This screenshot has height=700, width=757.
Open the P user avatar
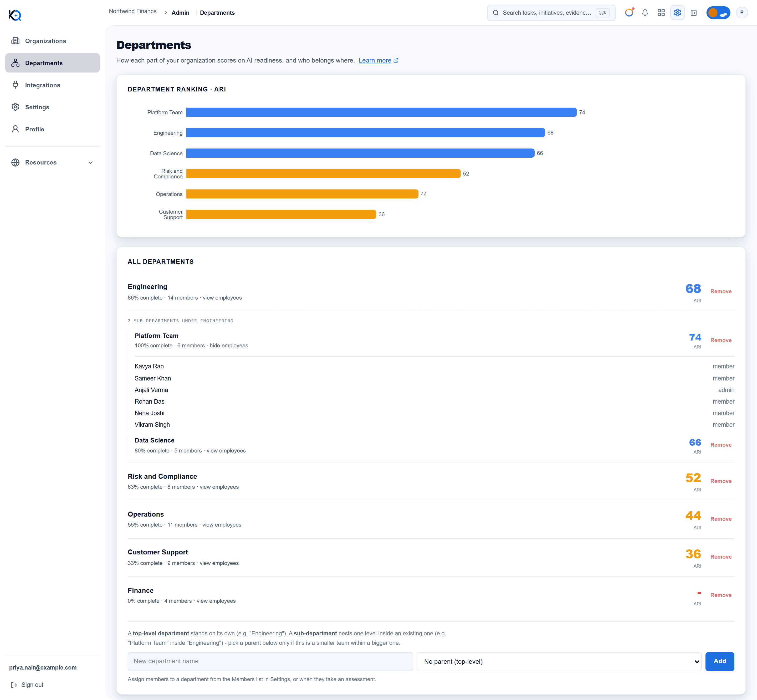742,13
